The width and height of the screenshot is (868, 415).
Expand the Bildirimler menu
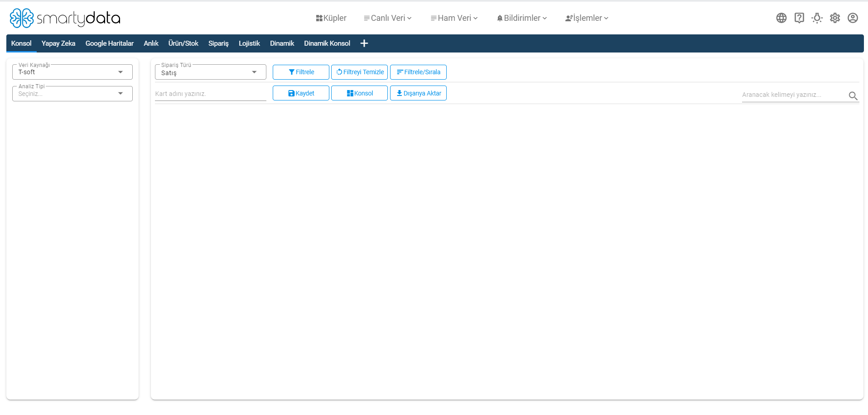(522, 18)
